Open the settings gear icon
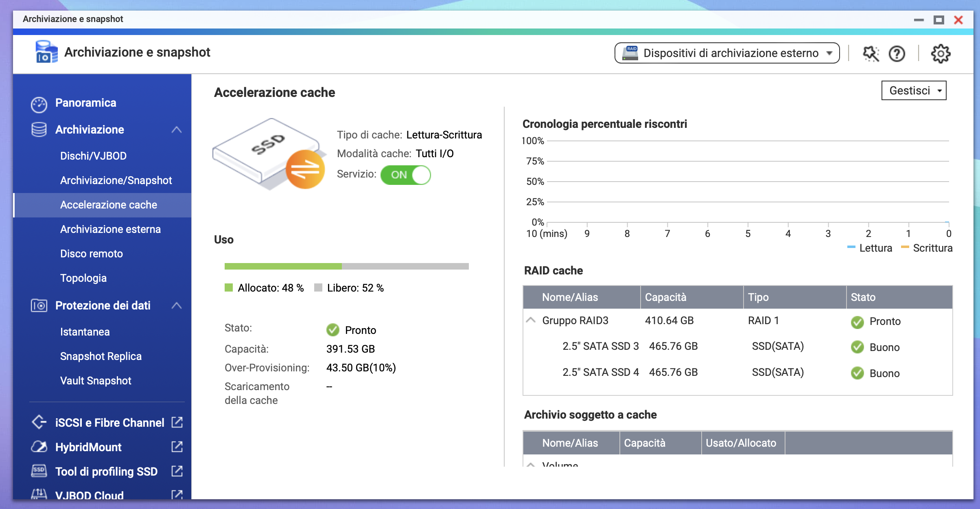This screenshot has width=980, height=509. click(941, 53)
